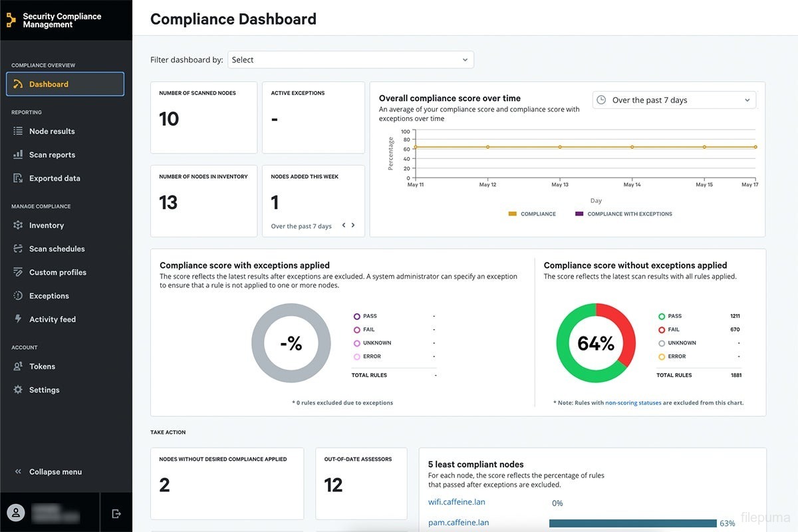
Task: Click the Exported data icon
Action: pos(18,178)
